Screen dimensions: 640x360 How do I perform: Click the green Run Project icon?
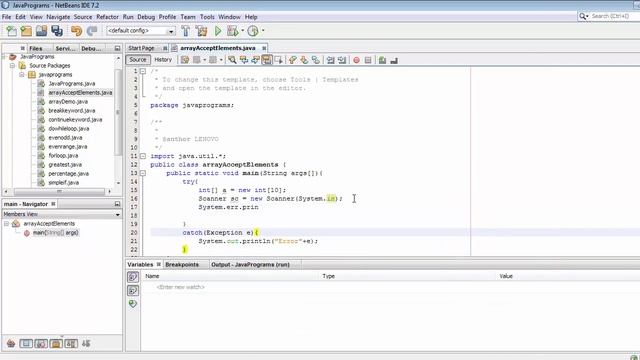tap(218, 31)
